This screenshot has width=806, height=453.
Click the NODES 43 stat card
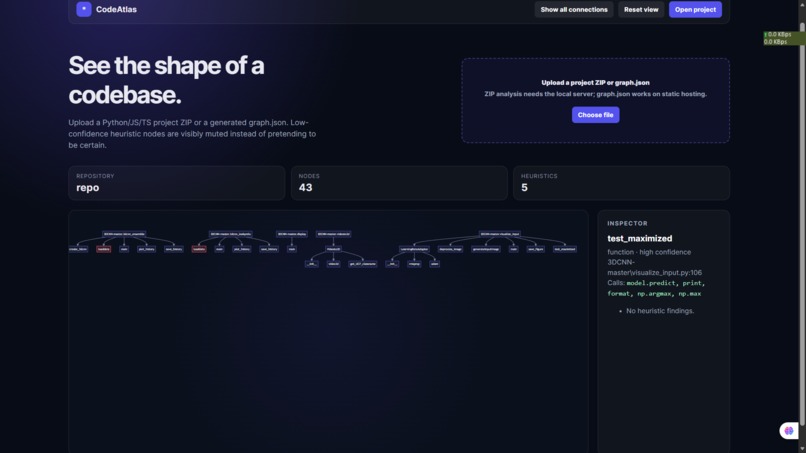pos(399,183)
